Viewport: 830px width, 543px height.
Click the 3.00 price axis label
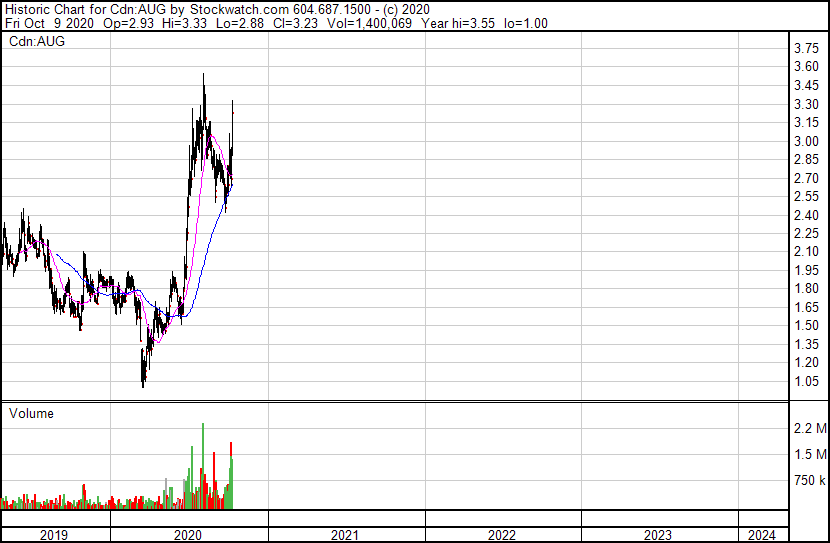(807, 141)
